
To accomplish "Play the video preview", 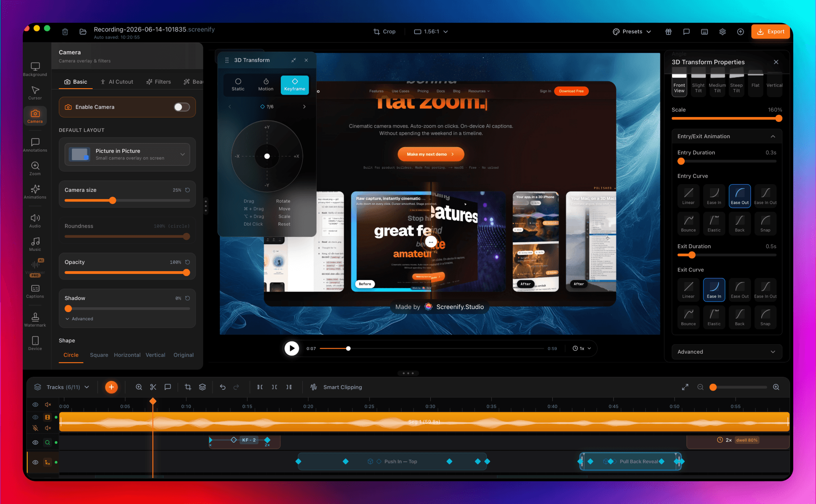I will click(x=291, y=348).
